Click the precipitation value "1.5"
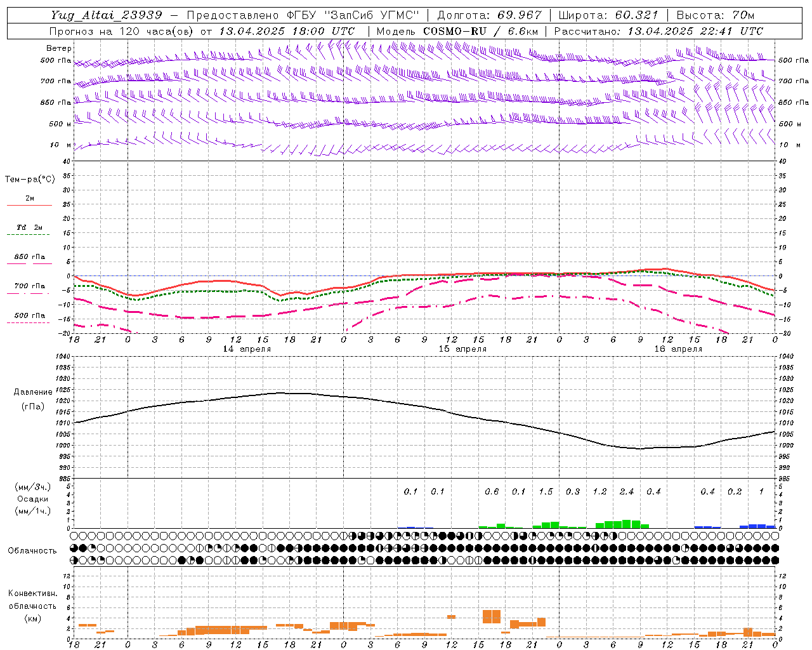The height and width of the screenshot is (650, 812). pyautogui.click(x=546, y=492)
